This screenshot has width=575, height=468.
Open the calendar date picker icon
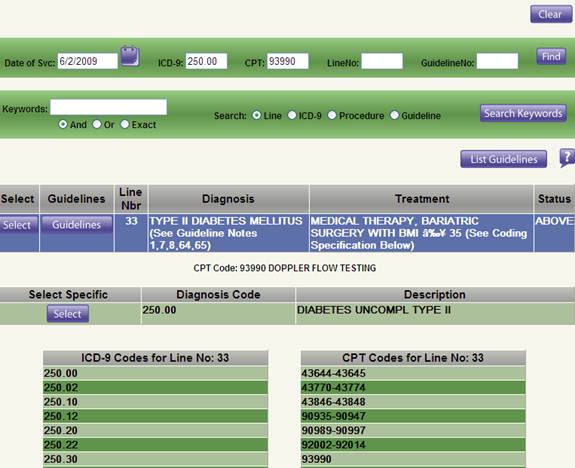(130, 56)
